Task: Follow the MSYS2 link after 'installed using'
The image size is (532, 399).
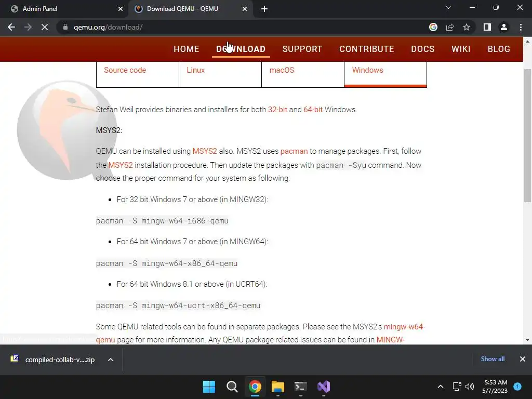Action: pyautogui.click(x=205, y=151)
